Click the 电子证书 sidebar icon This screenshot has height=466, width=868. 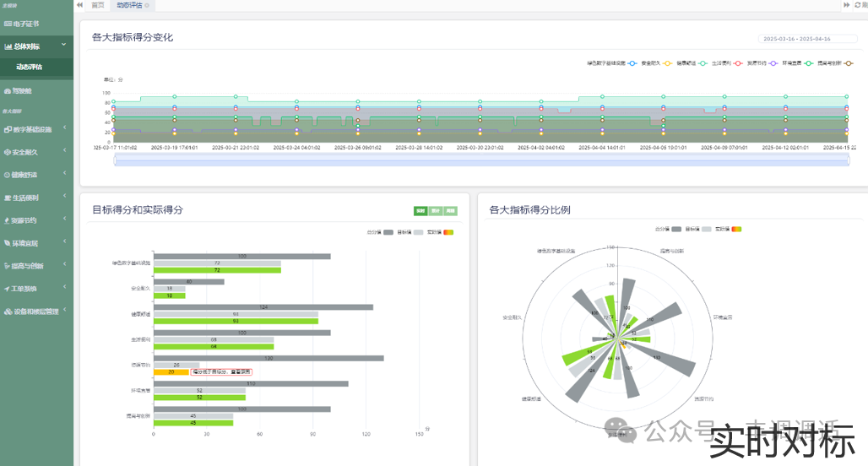click(8, 24)
